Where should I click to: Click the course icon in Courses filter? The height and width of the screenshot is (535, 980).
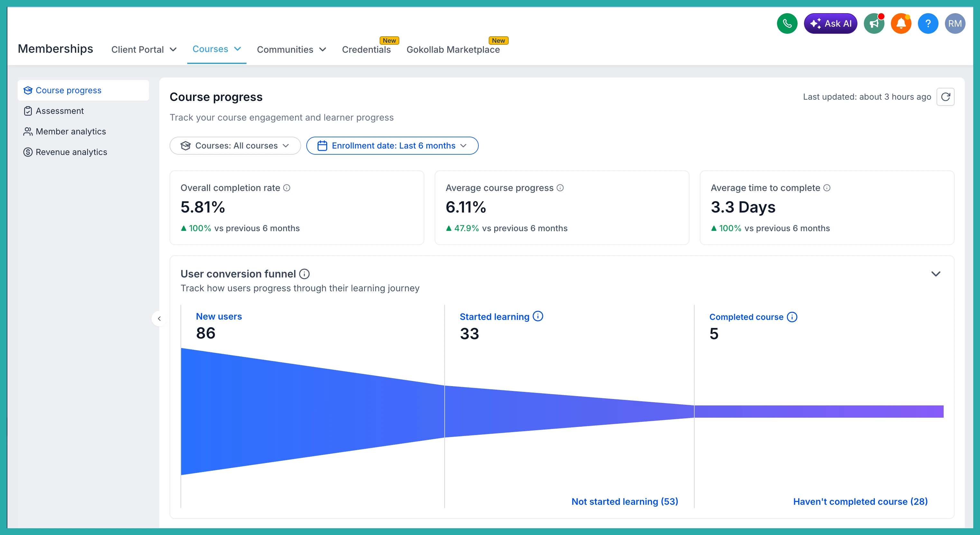point(186,146)
